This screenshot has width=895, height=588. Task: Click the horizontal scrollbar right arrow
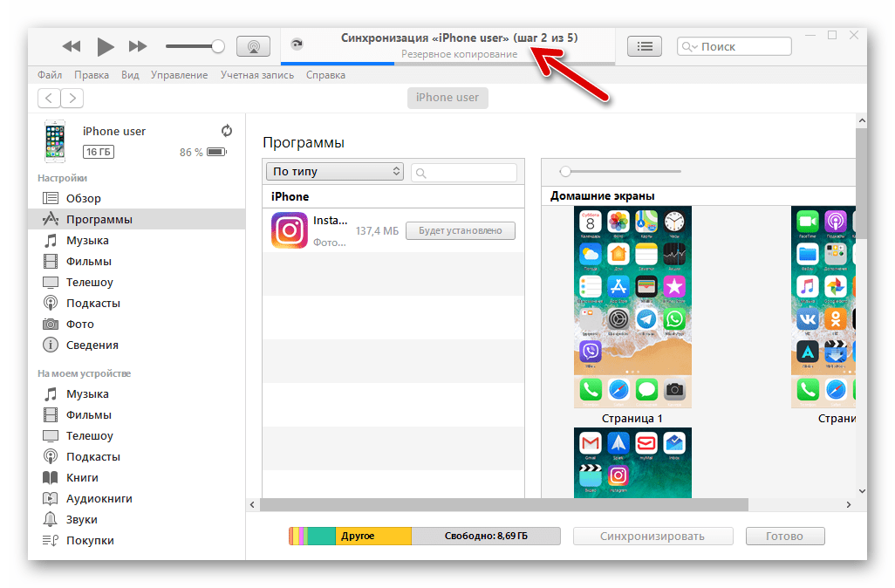[x=849, y=504]
